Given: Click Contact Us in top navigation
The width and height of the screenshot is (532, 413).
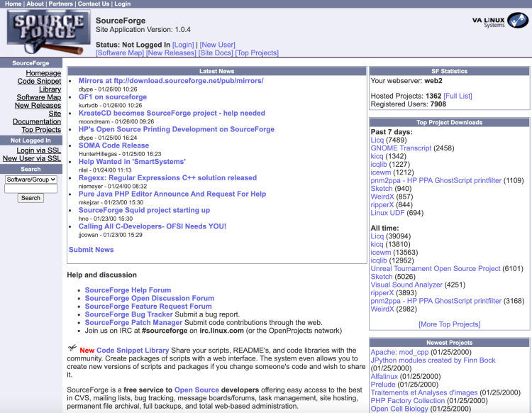Looking at the screenshot, I should coord(94,4).
